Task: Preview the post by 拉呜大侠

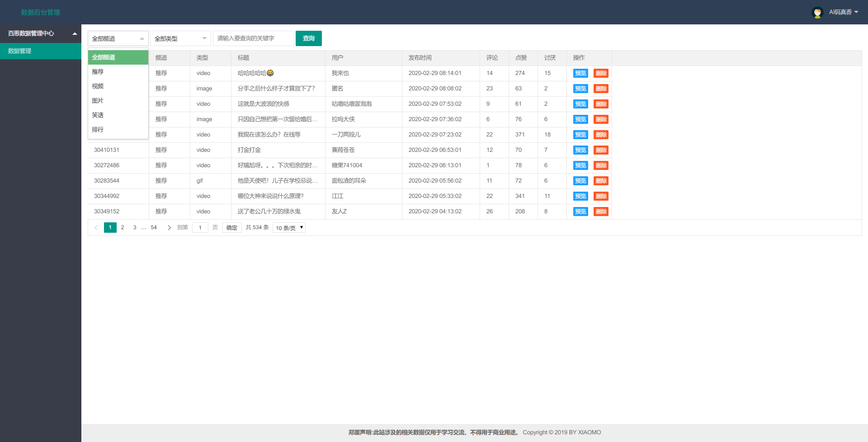Action: tap(580, 119)
